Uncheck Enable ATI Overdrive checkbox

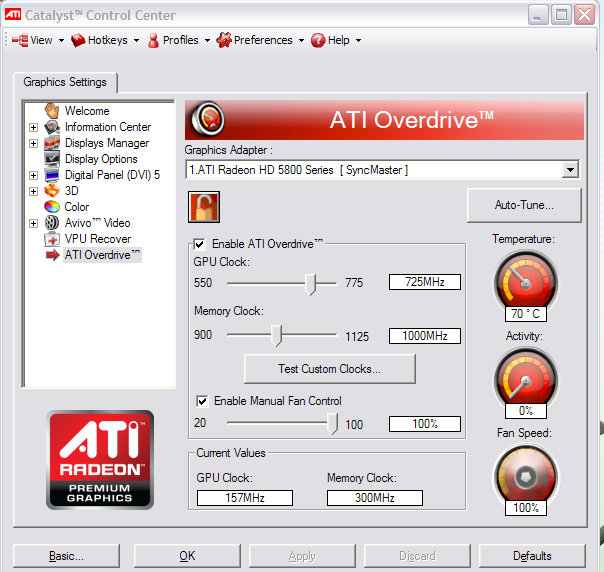(x=200, y=244)
